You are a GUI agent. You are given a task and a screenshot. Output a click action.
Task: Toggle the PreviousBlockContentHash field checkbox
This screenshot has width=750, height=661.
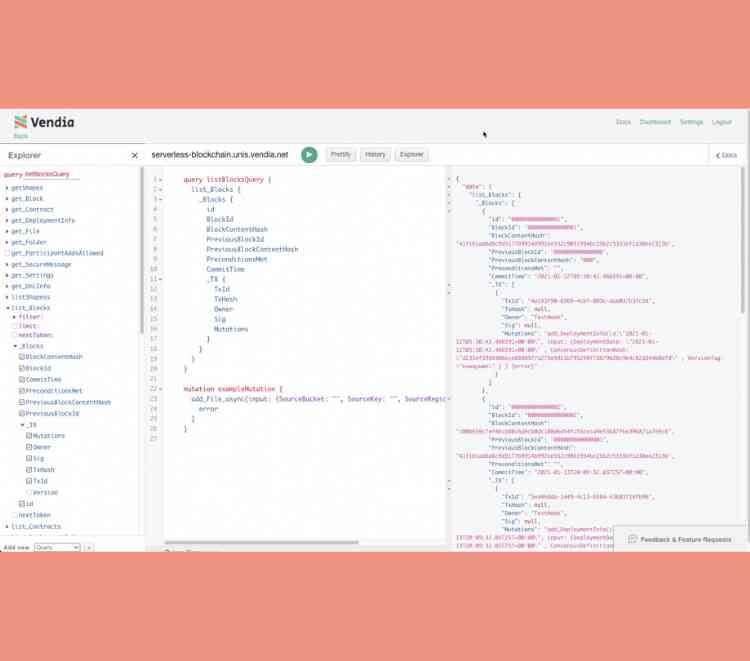[22, 402]
